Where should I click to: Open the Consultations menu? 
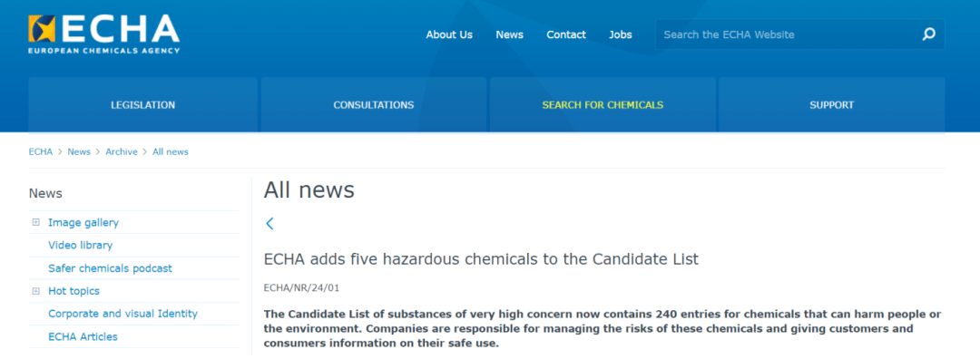point(373,105)
